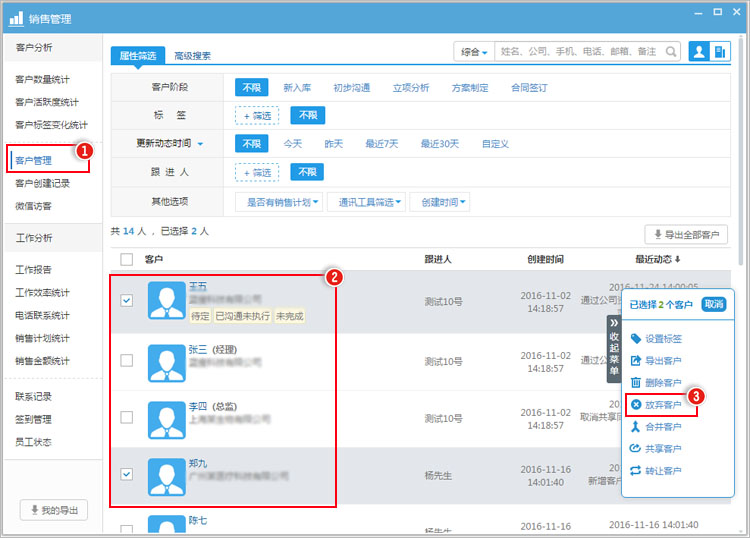The image size is (750, 538).
Task: Click the 共享客户 share icon
Action: pyautogui.click(x=636, y=449)
